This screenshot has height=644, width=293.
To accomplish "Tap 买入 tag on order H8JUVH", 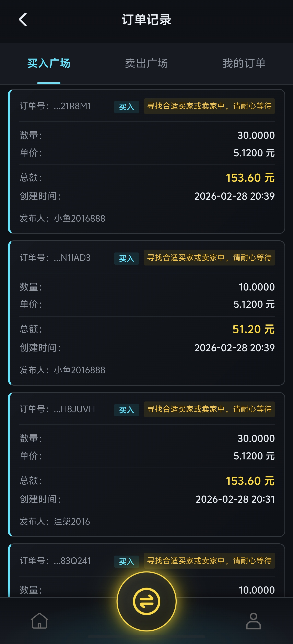I will (x=126, y=410).
